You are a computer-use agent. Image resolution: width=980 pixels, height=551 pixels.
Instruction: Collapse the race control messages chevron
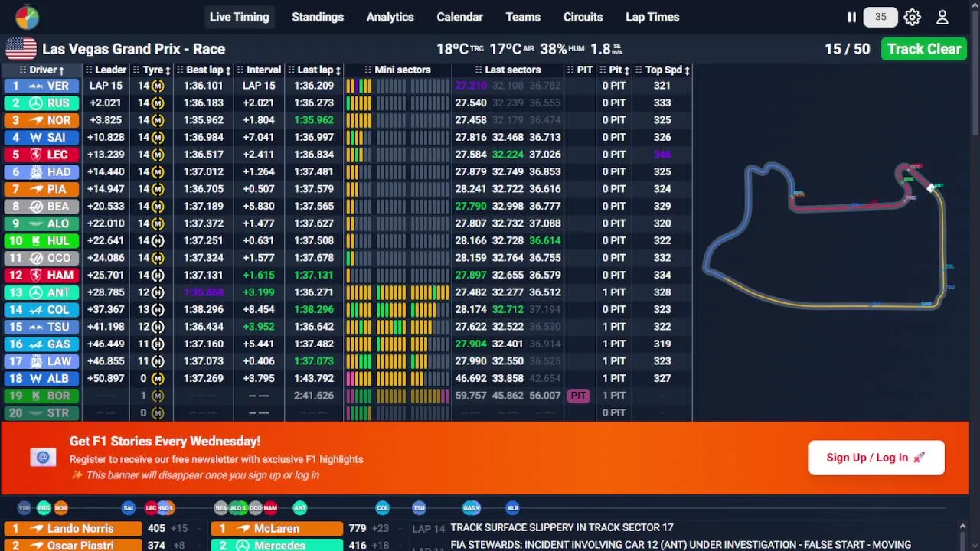(962, 527)
